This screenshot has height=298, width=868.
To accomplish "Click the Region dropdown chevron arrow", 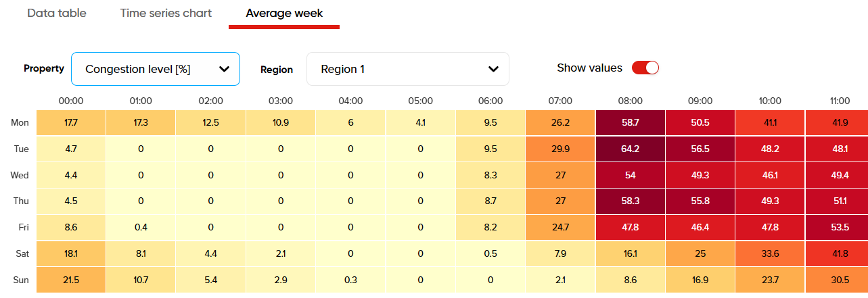I will click(493, 69).
